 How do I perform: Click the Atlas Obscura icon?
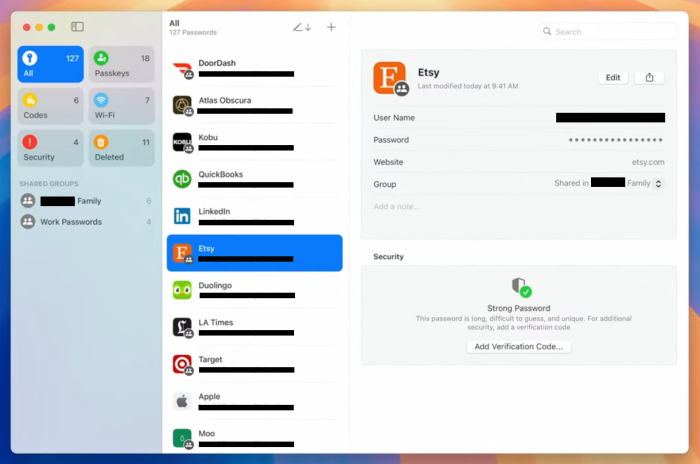click(x=182, y=105)
